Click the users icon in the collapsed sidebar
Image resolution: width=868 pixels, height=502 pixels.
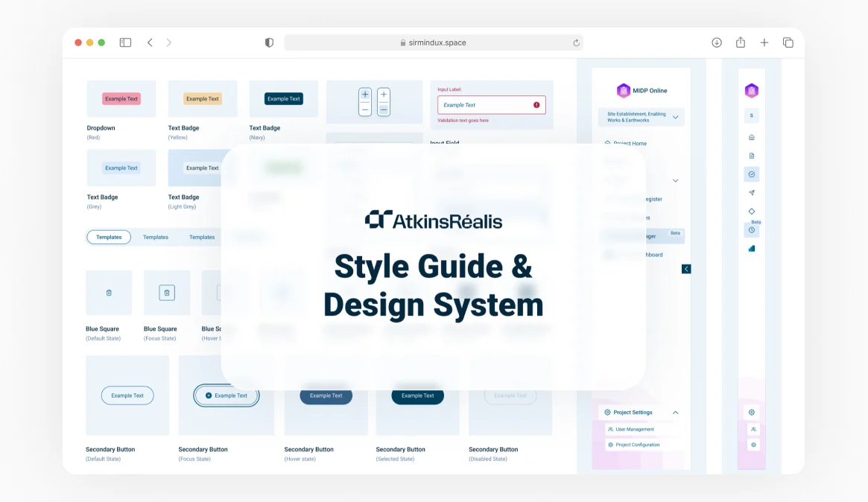coord(753,429)
